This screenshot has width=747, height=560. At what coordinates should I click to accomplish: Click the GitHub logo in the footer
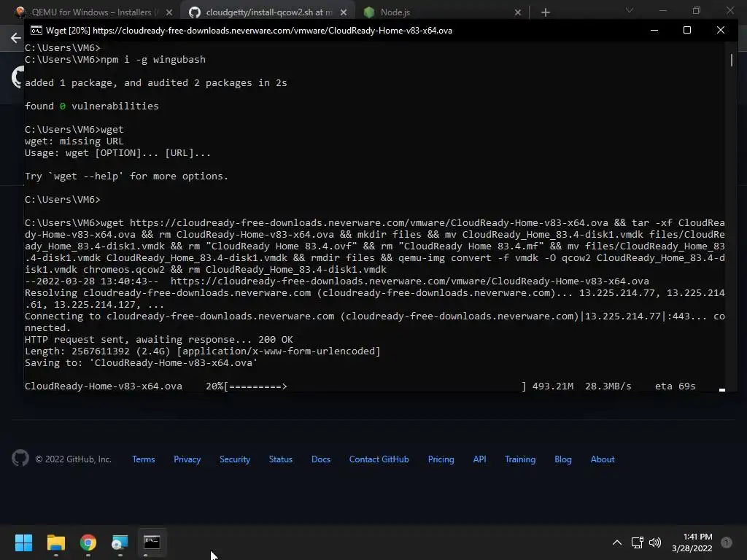click(x=20, y=459)
